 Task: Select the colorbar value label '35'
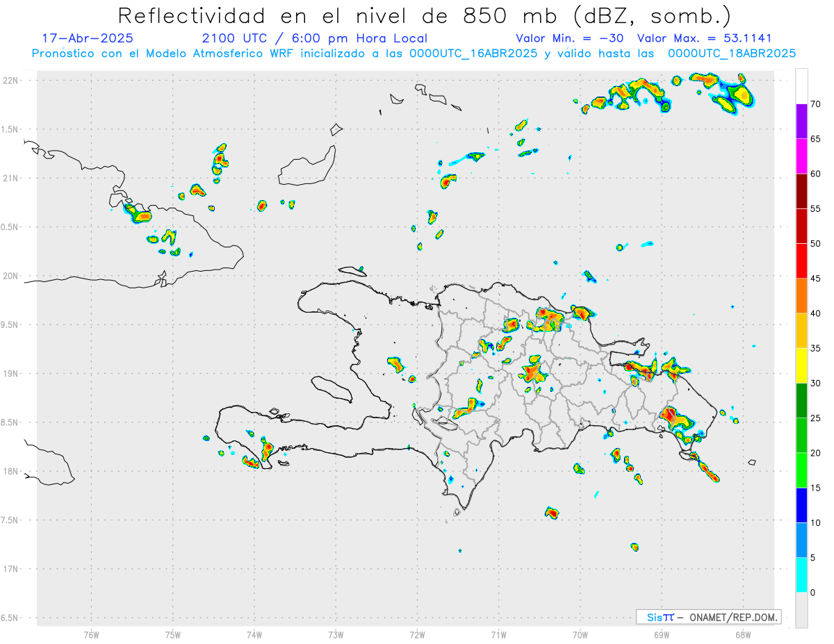point(815,348)
